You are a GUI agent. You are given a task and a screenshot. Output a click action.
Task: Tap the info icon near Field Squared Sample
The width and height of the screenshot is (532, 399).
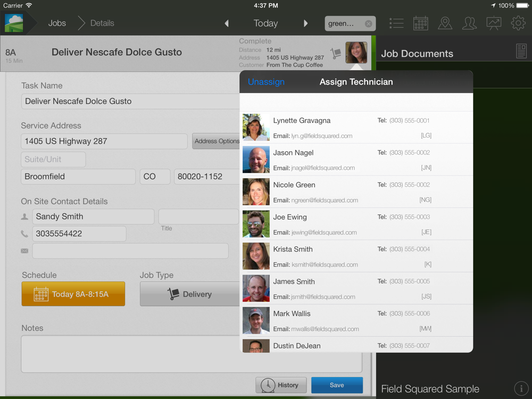(521, 388)
